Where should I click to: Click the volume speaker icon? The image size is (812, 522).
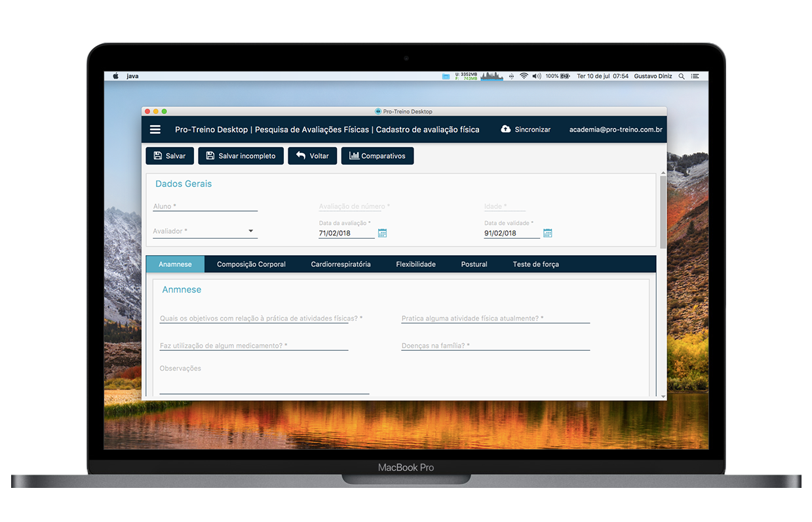point(537,76)
